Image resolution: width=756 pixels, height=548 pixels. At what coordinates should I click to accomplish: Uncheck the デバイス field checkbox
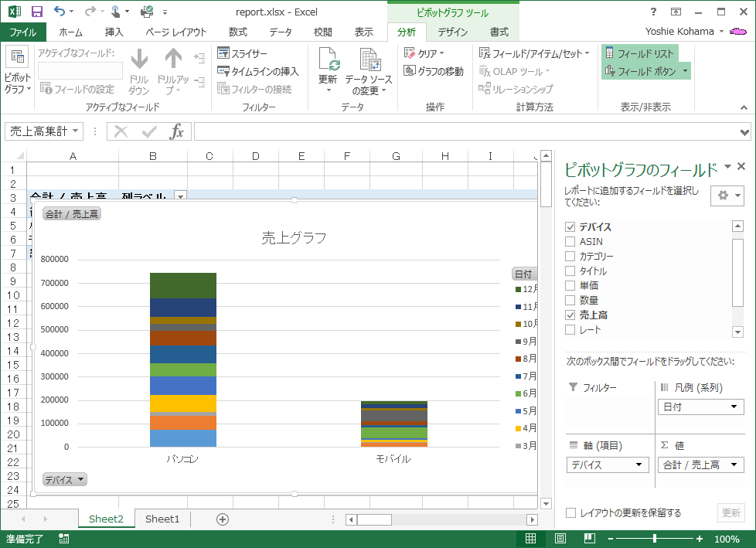click(570, 227)
